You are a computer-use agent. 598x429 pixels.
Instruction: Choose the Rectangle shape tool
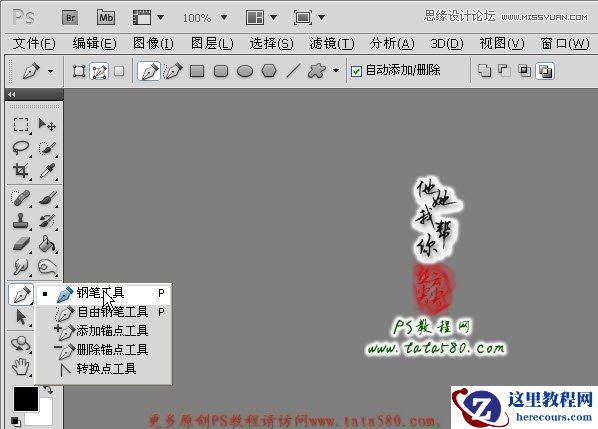pos(197,71)
